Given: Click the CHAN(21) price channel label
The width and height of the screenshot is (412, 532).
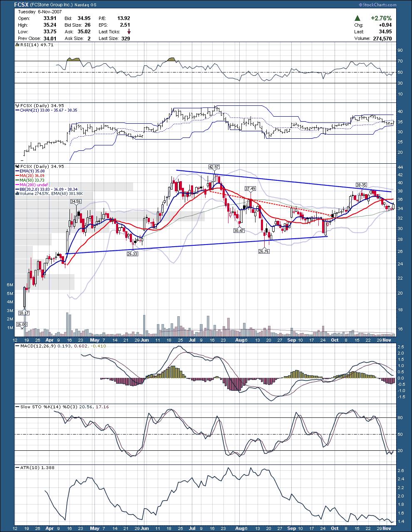Looking at the screenshot, I should 46,110.
